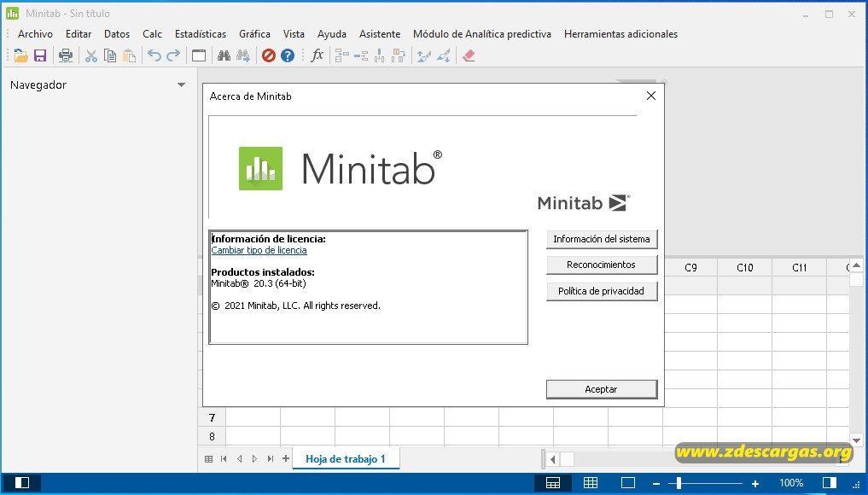Image resolution: width=868 pixels, height=495 pixels.
Task: Click the worksheet vertical scroll up arrow
Action: (856, 265)
